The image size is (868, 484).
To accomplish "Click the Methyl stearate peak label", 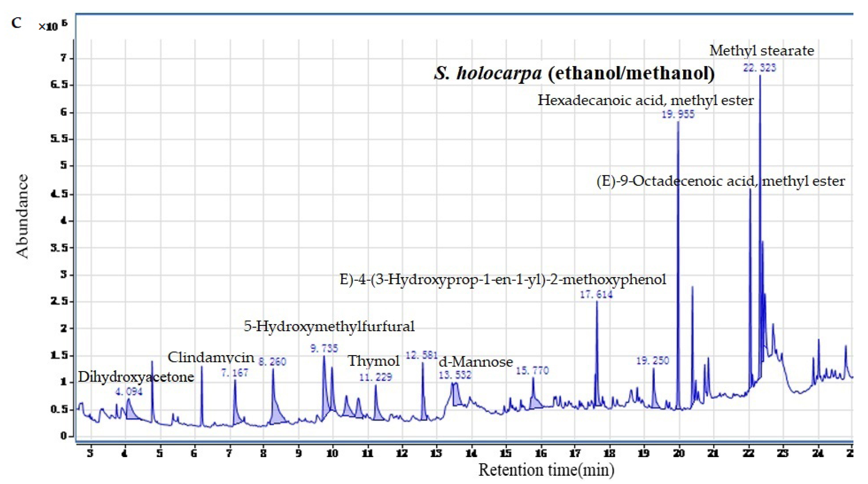I will pos(761,51).
